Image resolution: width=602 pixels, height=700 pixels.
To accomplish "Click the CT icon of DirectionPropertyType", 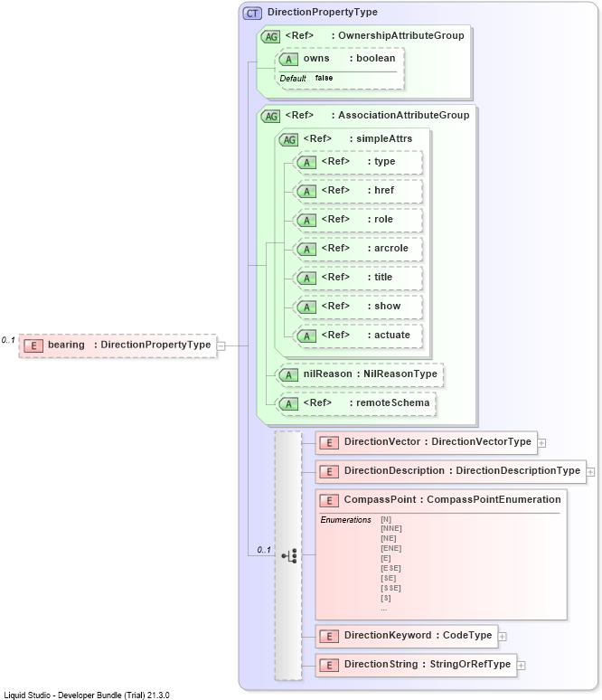I will [x=252, y=13].
